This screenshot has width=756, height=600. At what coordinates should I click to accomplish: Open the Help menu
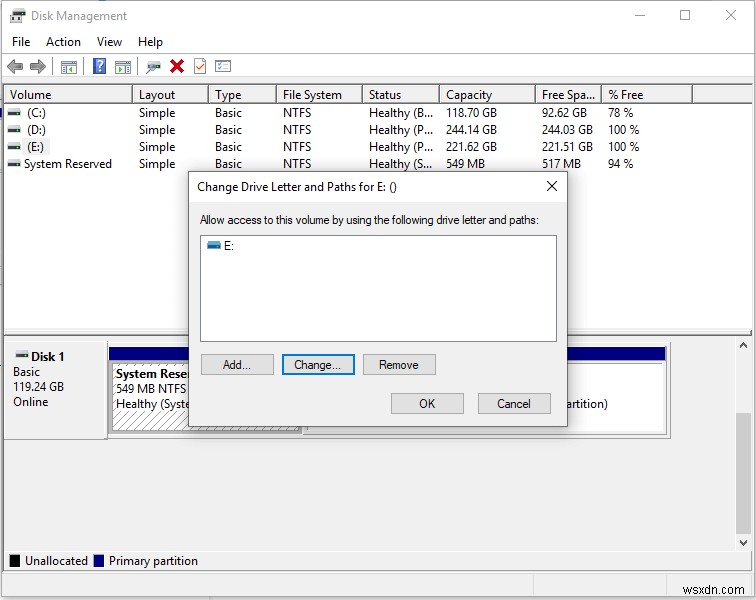tap(150, 42)
